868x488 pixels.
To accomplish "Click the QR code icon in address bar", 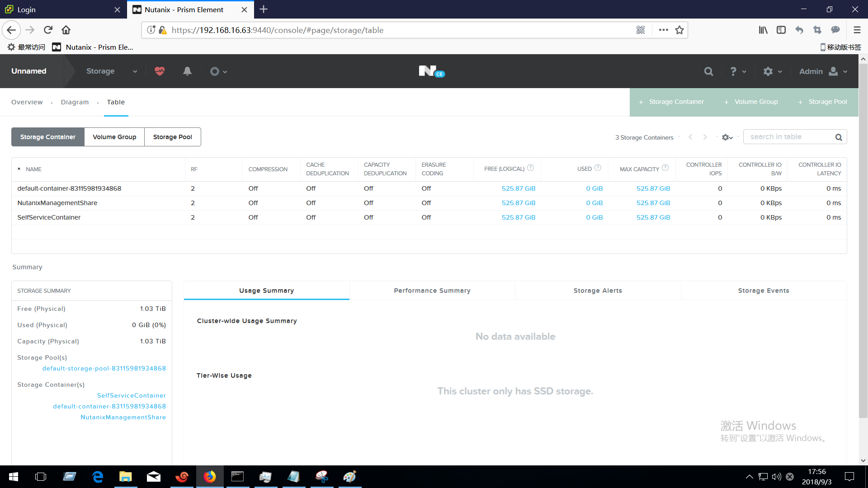I will 641,30.
